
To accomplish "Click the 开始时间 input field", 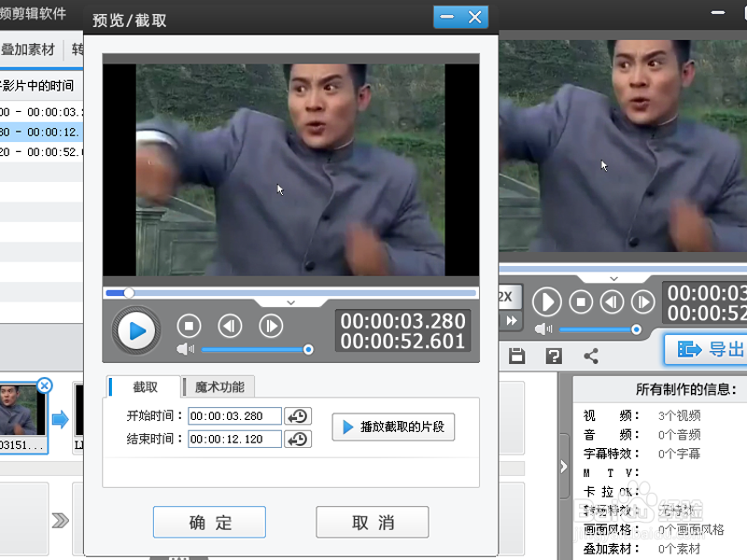I will click(234, 416).
